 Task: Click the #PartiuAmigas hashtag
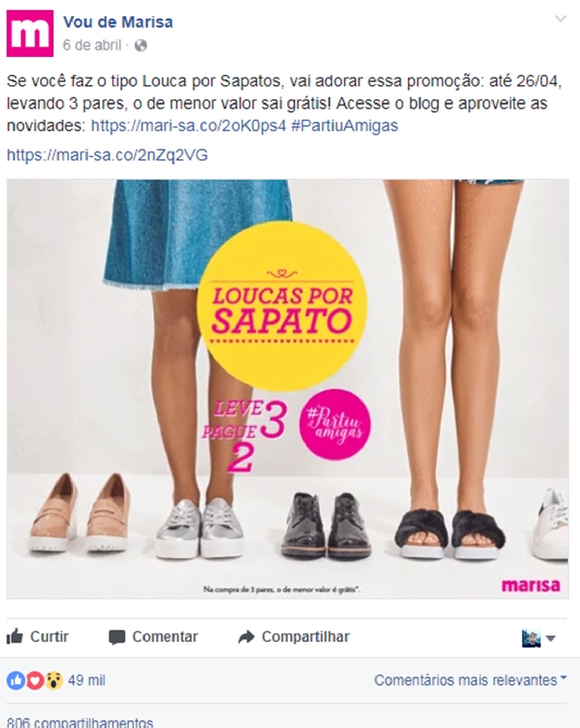(x=345, y=125)
